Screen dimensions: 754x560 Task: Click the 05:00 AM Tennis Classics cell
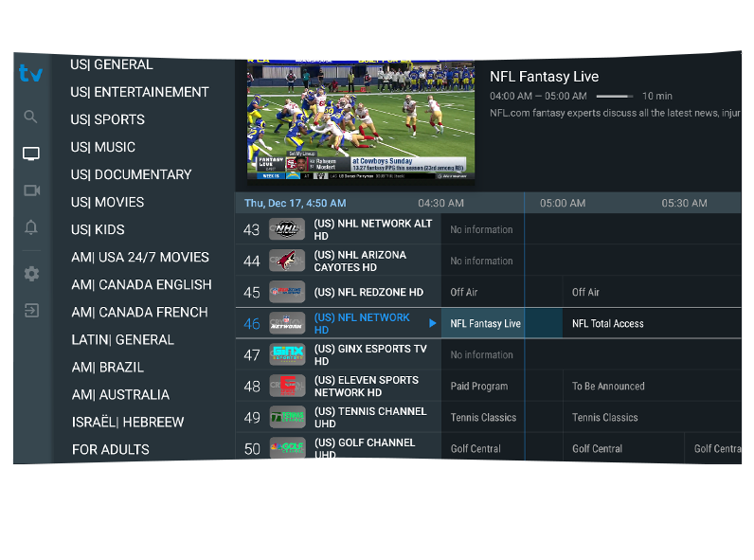click(x=652, y=417)
